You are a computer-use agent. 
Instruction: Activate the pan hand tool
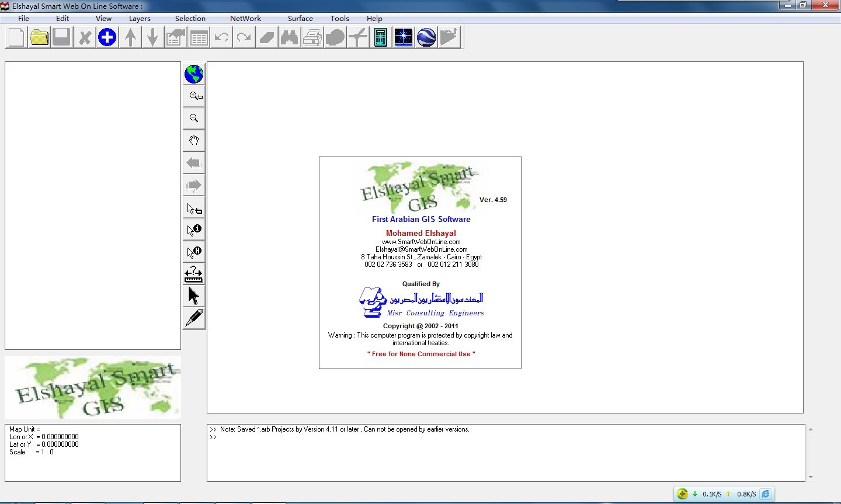(x=194, y=141)
